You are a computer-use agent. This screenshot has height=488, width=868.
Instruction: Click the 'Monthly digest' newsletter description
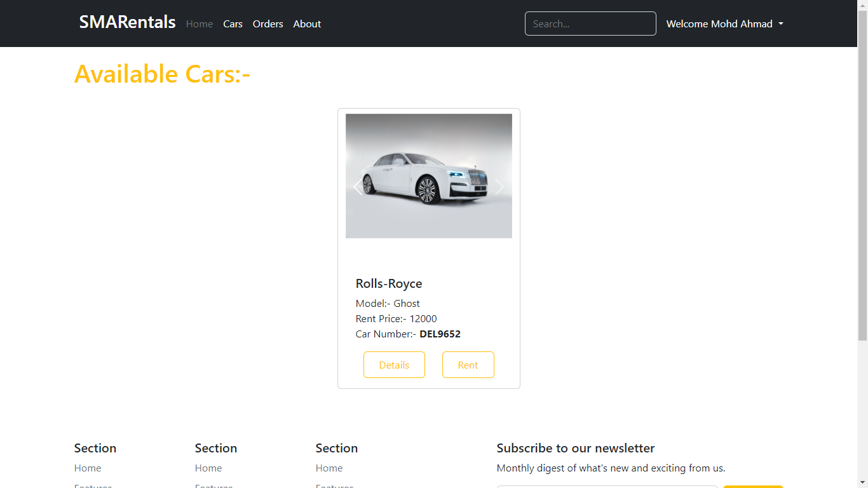click(x=611, y=468)
